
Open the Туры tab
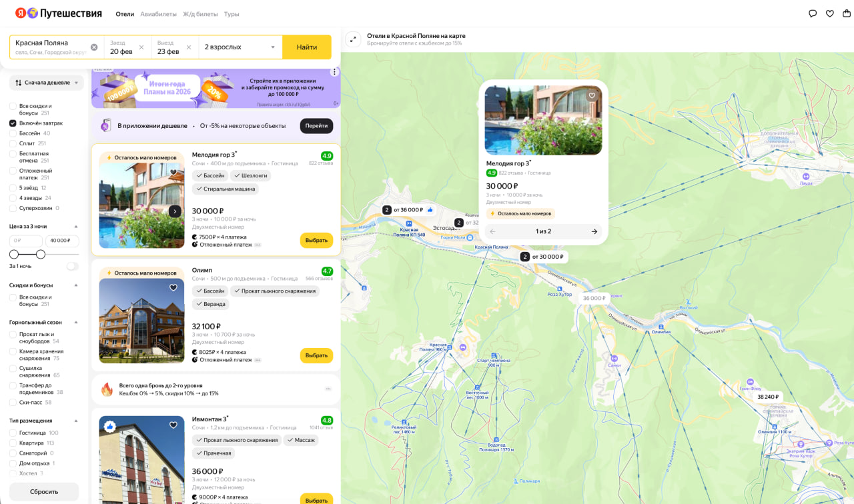coord(232,14)
